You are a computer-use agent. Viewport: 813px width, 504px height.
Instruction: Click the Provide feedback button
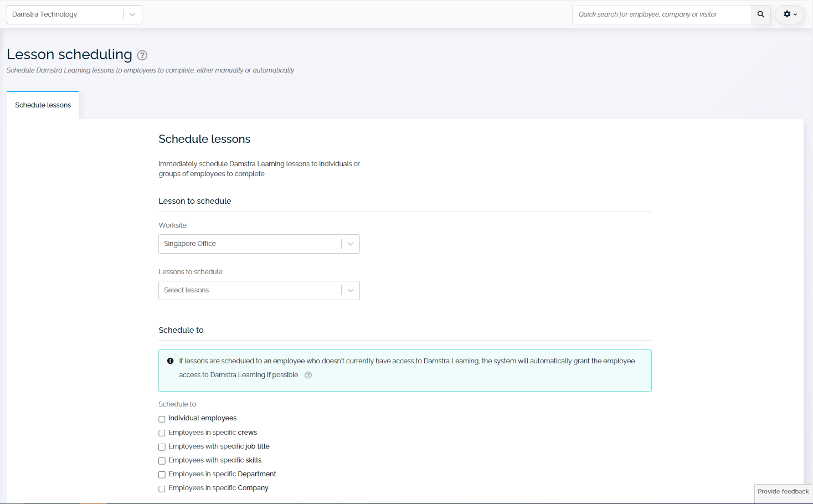click(x=783, y=492)
